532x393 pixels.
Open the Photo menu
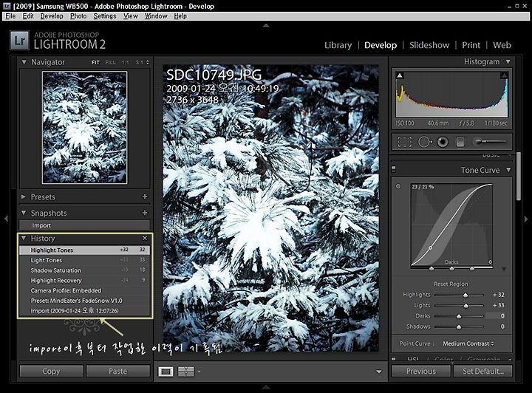point(78,16)
